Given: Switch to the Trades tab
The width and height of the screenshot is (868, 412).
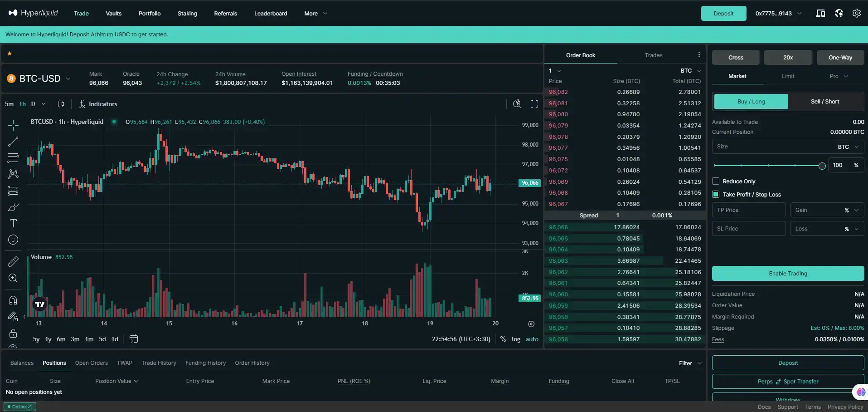Looking at the screenshot, I should click(654, 55).
